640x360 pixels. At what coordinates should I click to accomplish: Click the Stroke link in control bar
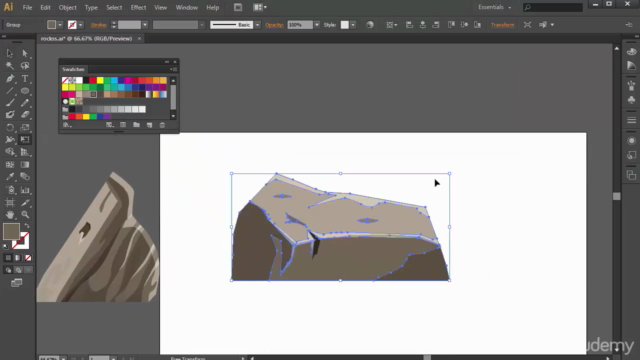point(98,25)
